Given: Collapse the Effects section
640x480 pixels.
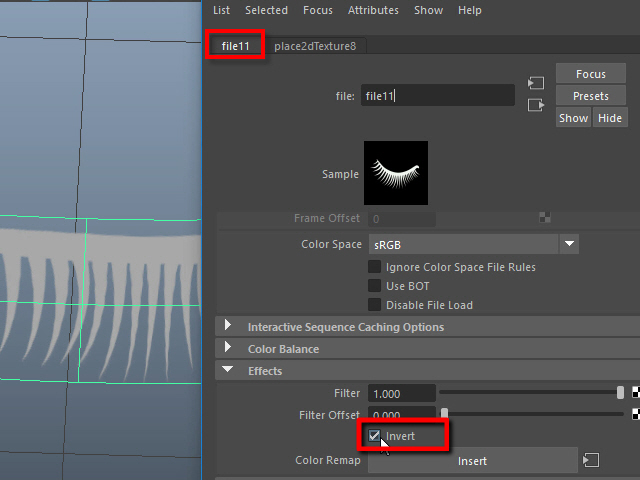Looking at the screenshot, I should [228, 371].
